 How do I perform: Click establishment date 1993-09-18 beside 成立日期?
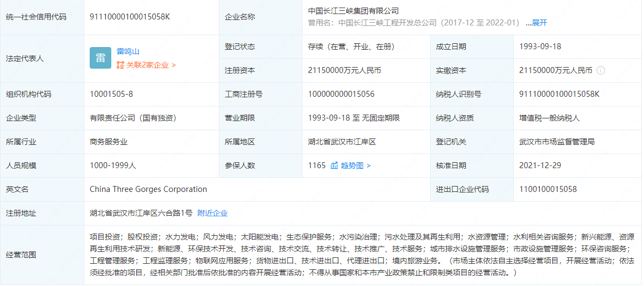[x=540, y=47]
